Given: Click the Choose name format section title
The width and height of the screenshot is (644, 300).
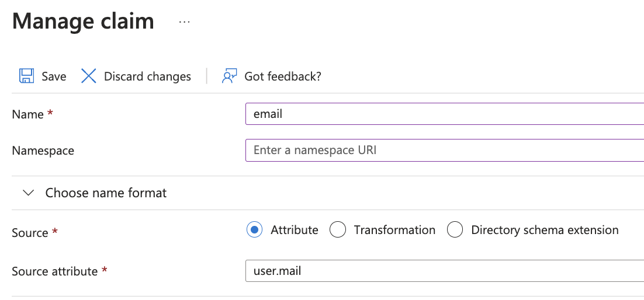Looking at the screenshot, I should click(106, 193).
